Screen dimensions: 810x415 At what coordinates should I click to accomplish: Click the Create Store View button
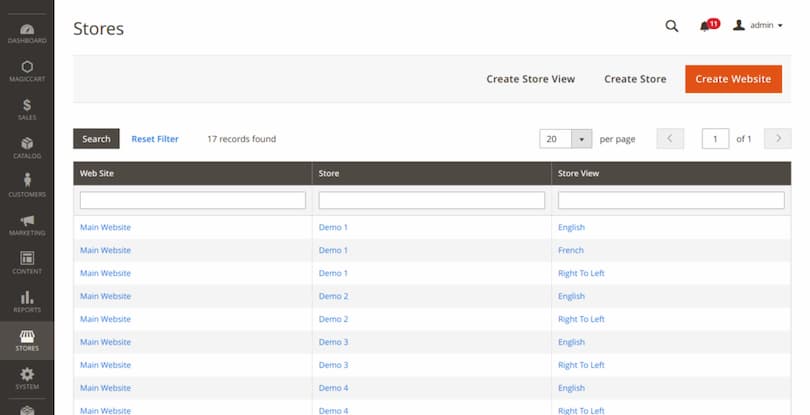530,79
